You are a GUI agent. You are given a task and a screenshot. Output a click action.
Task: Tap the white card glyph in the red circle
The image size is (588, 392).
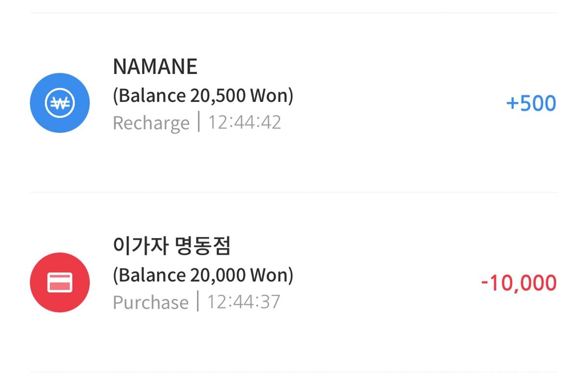[60, 283]
